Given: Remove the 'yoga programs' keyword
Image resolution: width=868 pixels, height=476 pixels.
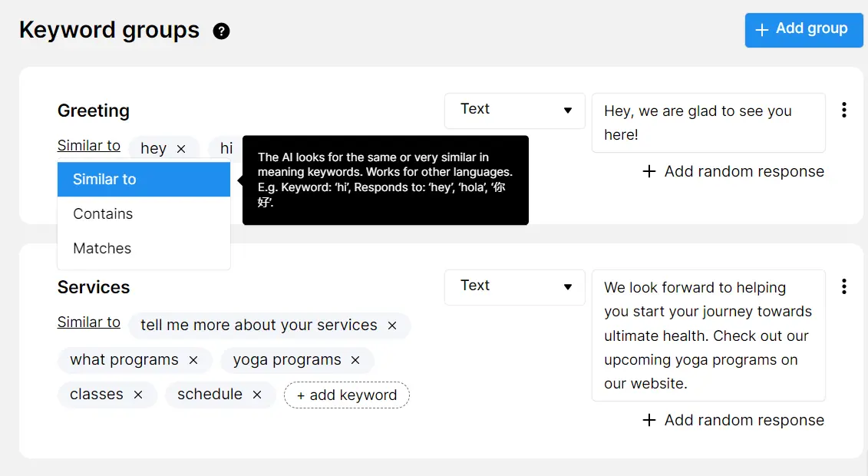Looking at the screenshot, I should coord(354,359).
